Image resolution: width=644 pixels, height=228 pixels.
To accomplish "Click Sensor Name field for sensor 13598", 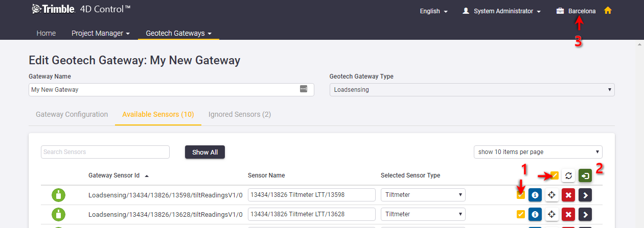I will (x=312, y=195).
